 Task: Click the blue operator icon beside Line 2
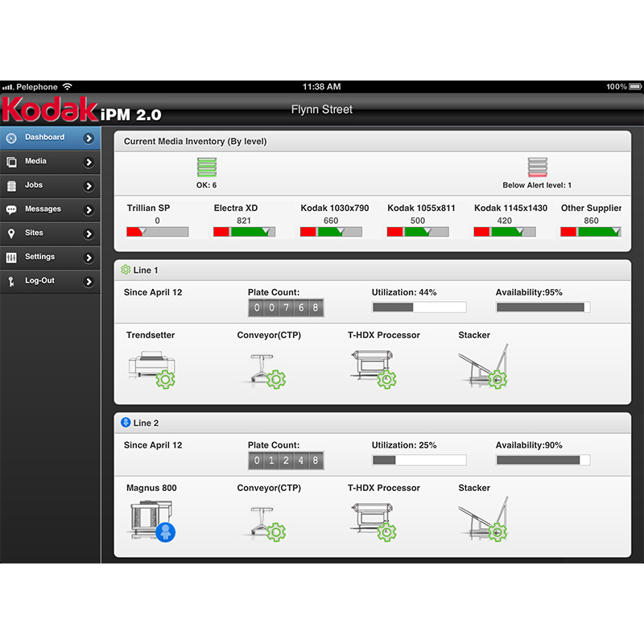[x=126, y=422]
